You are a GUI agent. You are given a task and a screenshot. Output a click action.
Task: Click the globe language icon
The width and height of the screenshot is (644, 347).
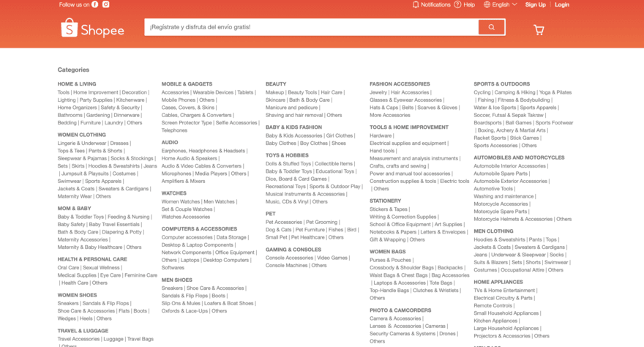tap(487, 4)
